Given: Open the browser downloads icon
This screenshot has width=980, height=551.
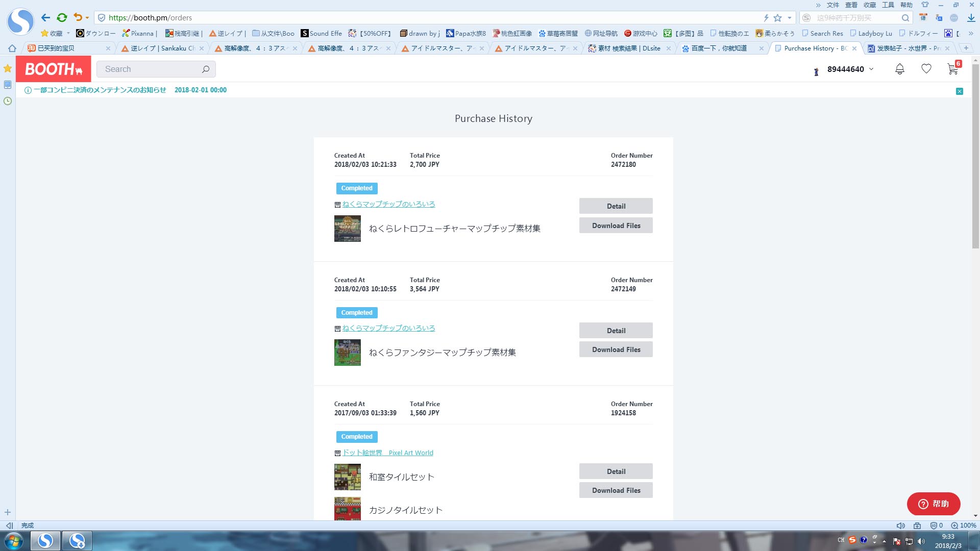Looking at the screenshot, I should click(x=971, y=18).
